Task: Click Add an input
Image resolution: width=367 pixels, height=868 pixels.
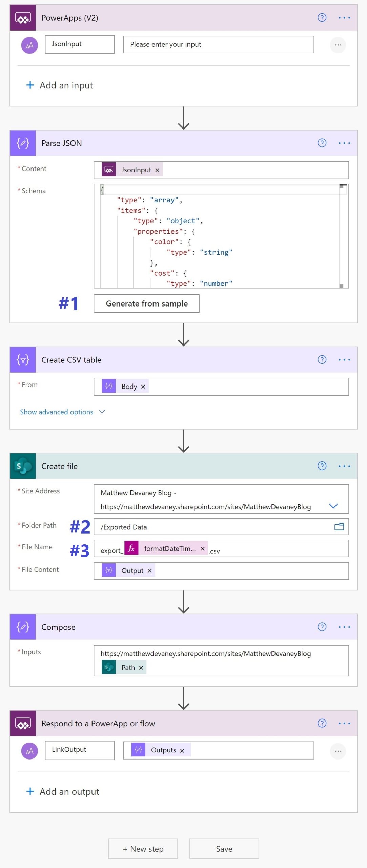Action: 60,85
